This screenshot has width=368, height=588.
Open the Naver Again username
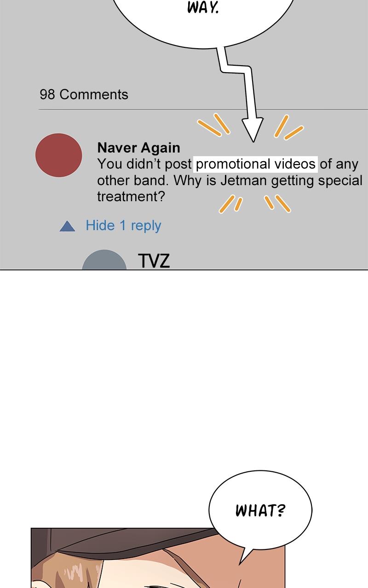point(138,147)
